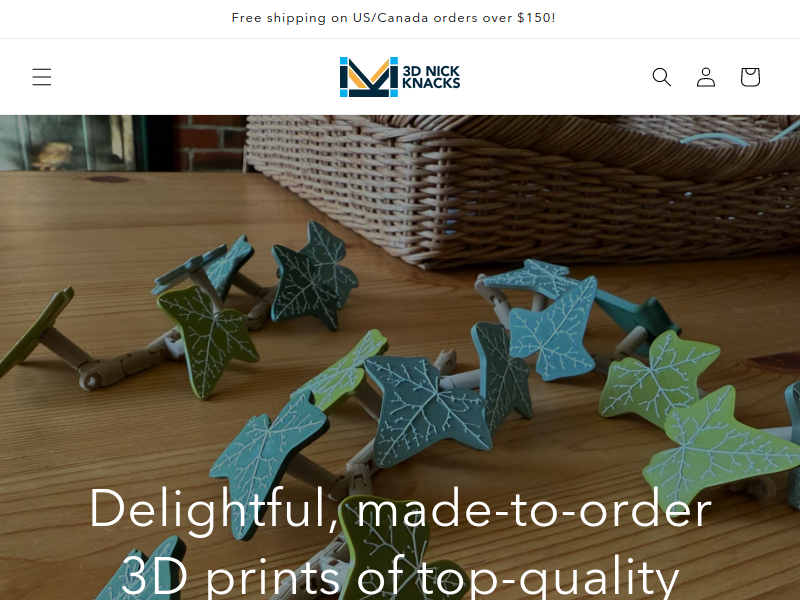Click the light blue leaf below the basket
This screenshot has width=800, height=600.
click(x=554, y=327)
